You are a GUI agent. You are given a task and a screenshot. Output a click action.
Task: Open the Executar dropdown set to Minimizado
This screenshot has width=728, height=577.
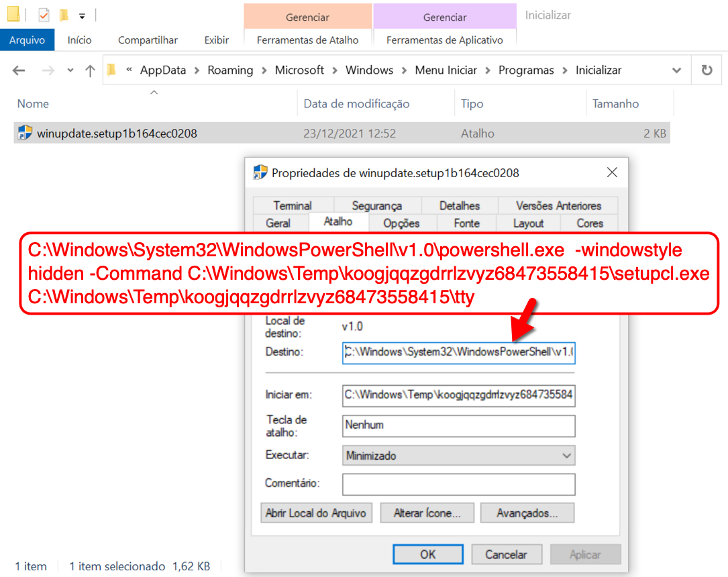point(459,456)
